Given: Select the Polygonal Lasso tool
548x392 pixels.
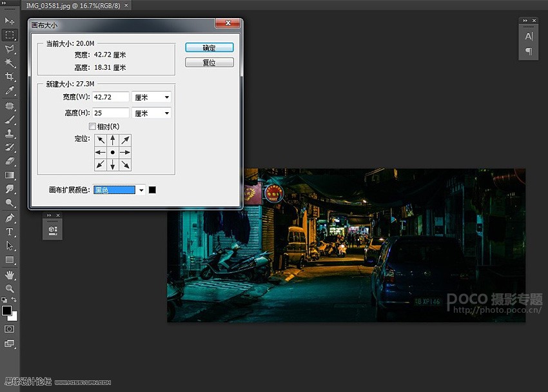Looking at the screenshot, I should [10, 49].
